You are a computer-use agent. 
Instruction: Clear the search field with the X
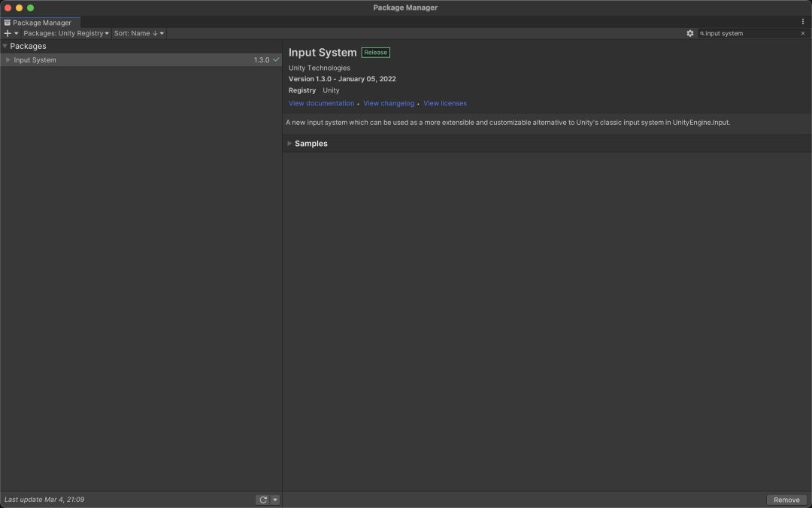click(803, 33)
